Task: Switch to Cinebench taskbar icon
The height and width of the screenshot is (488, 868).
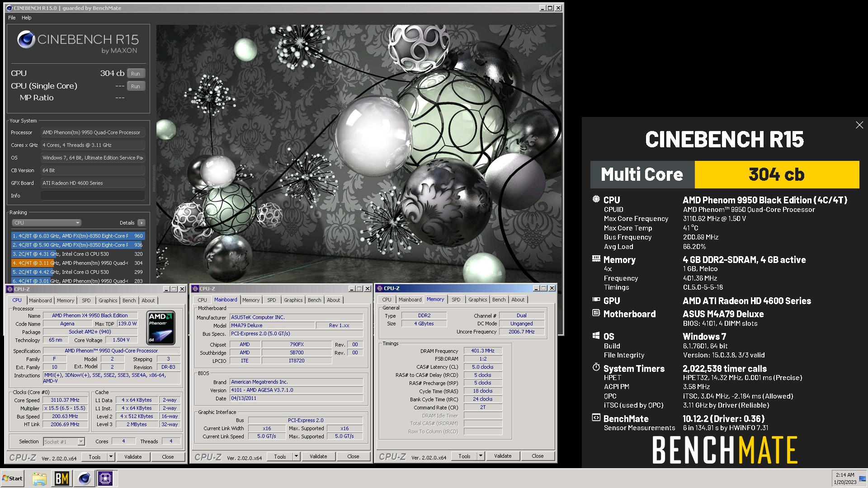Action: click(x=84, y=479)
